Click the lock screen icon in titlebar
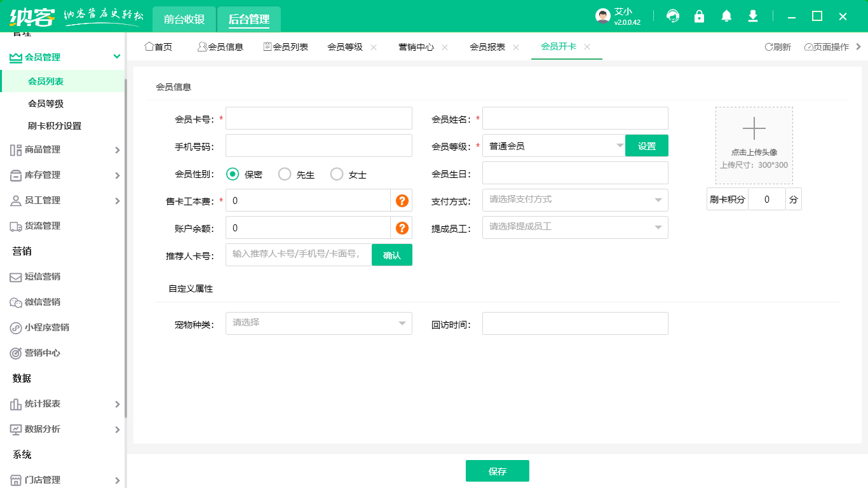Screen dimensions: 868x488 [x=699, y=16]
